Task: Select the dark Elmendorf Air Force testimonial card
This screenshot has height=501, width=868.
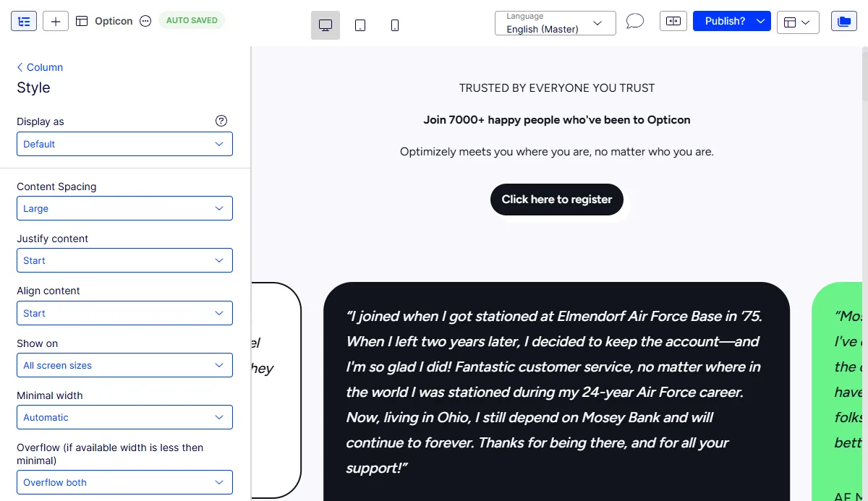Action: coord(556,391)
